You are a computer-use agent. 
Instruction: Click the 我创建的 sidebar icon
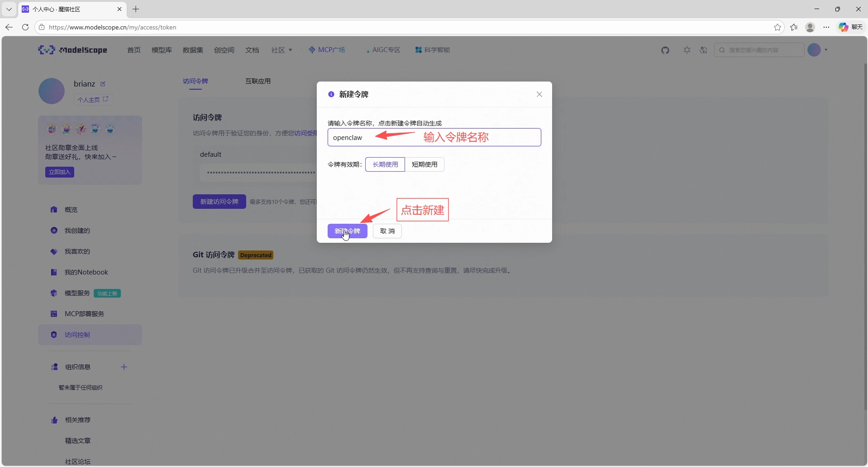[54, 231]
